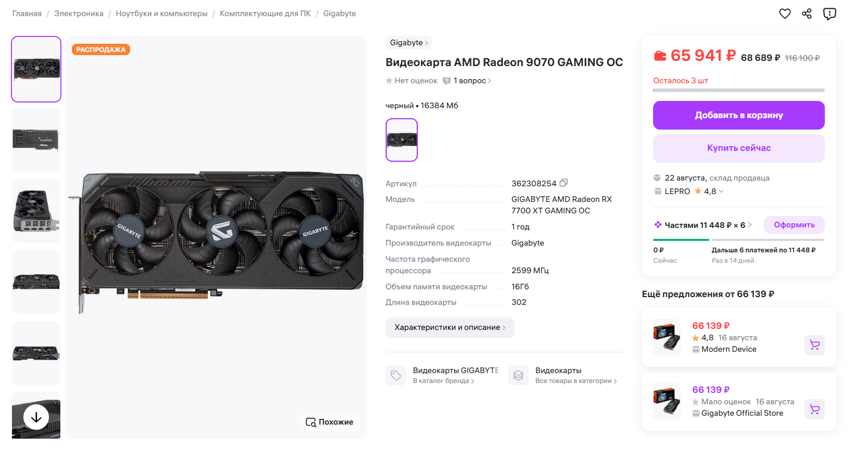868x460 pixels.
Task: Open Комплектующие для ПК breadcrumb
Action: tap(265, 14)
